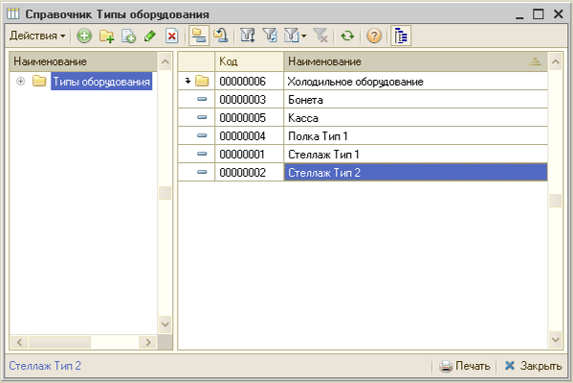Click code cell 00000005
Image resolution: width=573 pixels, height=383 pixels.
click(249, 118)
